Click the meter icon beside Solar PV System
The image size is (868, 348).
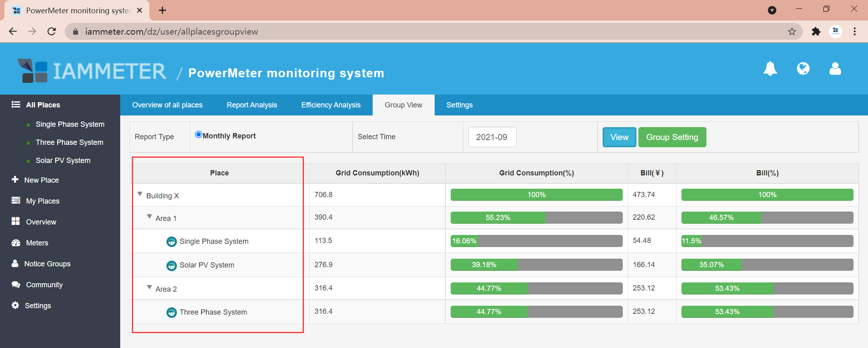172,266
